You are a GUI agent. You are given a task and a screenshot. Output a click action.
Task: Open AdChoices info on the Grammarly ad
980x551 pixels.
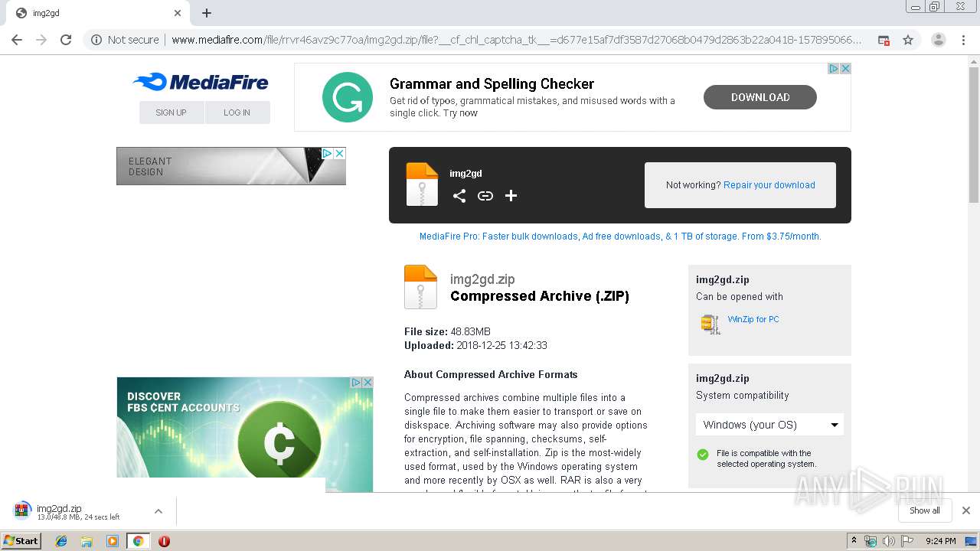click(834, 68)
